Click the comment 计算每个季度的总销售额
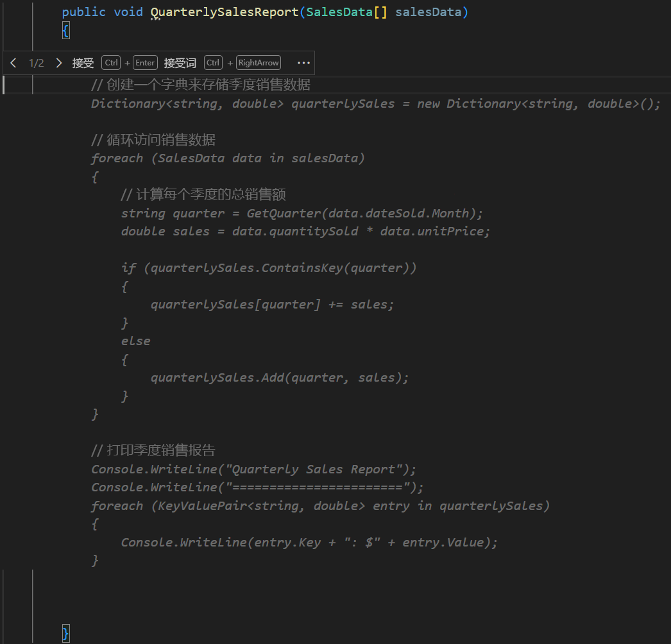Viewport: 671px width, 644px height. 203,195
